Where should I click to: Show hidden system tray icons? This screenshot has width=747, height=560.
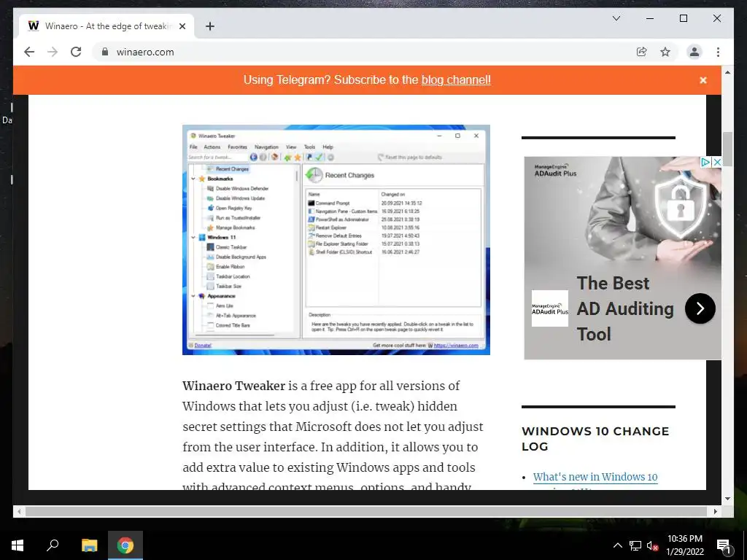pyautogui.click(x=617, y=545)
